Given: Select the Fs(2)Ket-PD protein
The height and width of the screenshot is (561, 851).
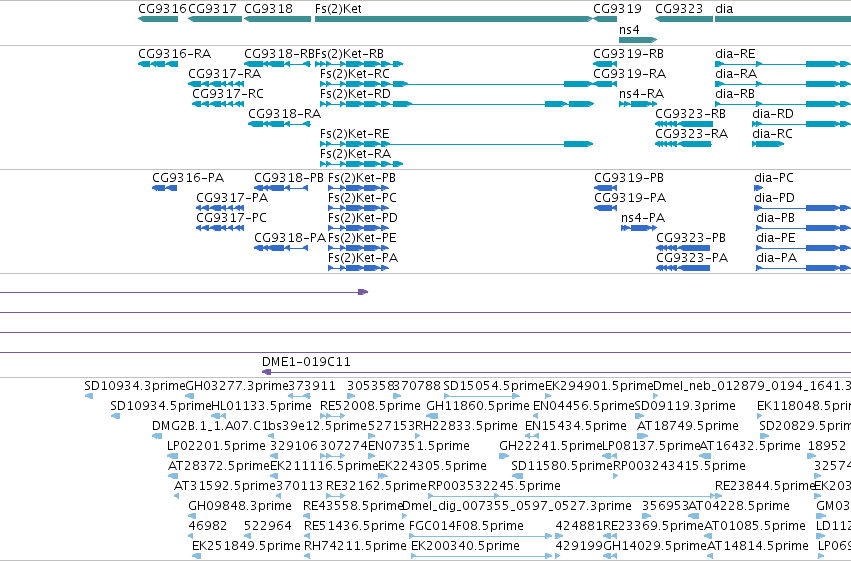Looking at the screenshot, I should click(x=358, y=228).
